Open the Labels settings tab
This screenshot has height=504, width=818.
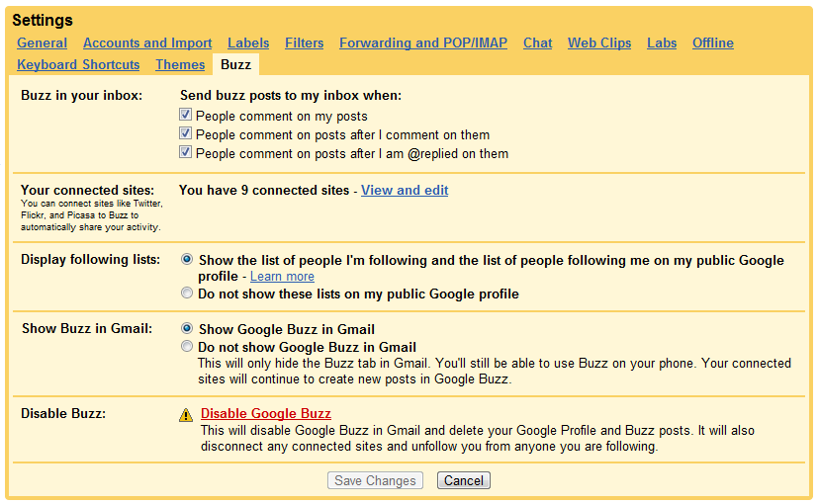(x=248, y=43)
